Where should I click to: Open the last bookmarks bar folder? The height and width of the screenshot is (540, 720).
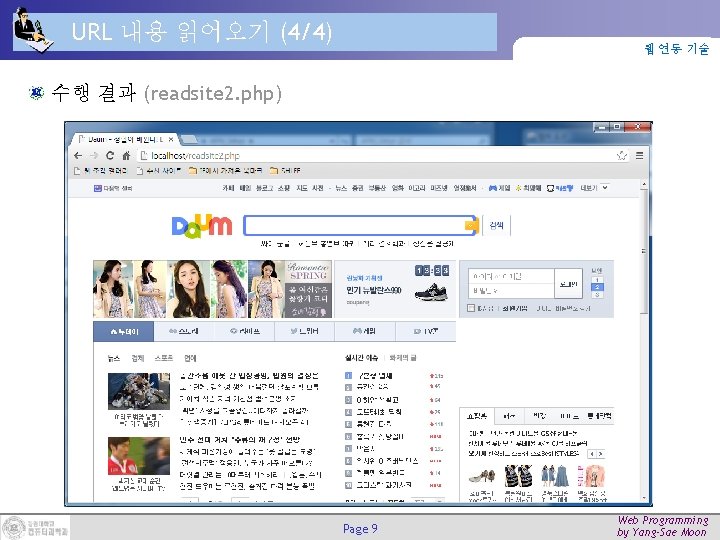(x=285, y=171)
